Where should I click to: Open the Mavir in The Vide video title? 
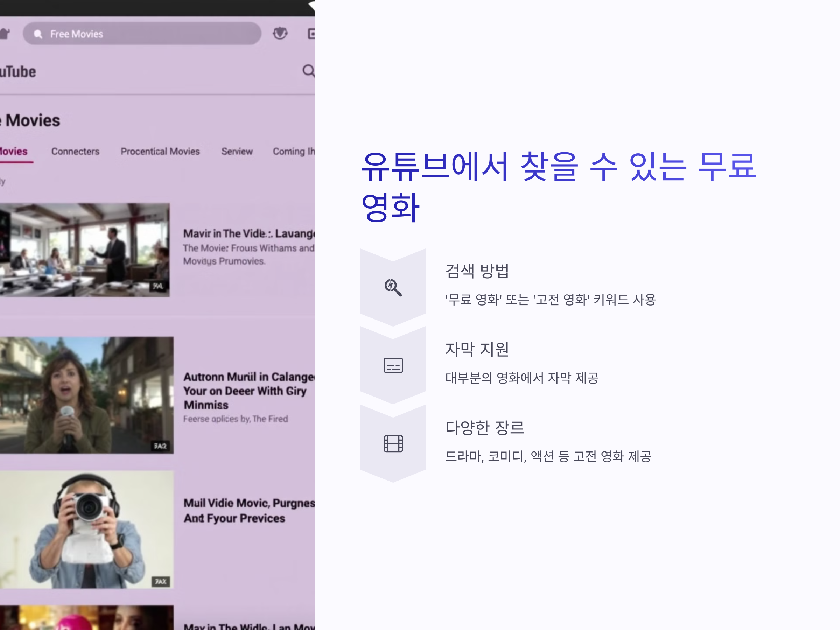pos(249,233)
